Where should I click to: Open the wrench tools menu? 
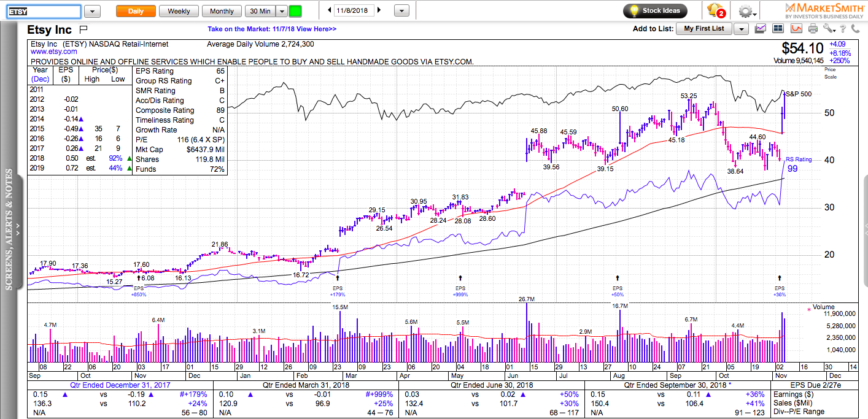click(829, 28)
